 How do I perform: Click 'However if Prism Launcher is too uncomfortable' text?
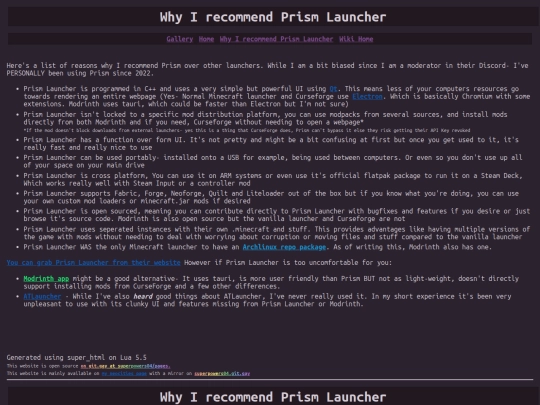coord(288,262)
